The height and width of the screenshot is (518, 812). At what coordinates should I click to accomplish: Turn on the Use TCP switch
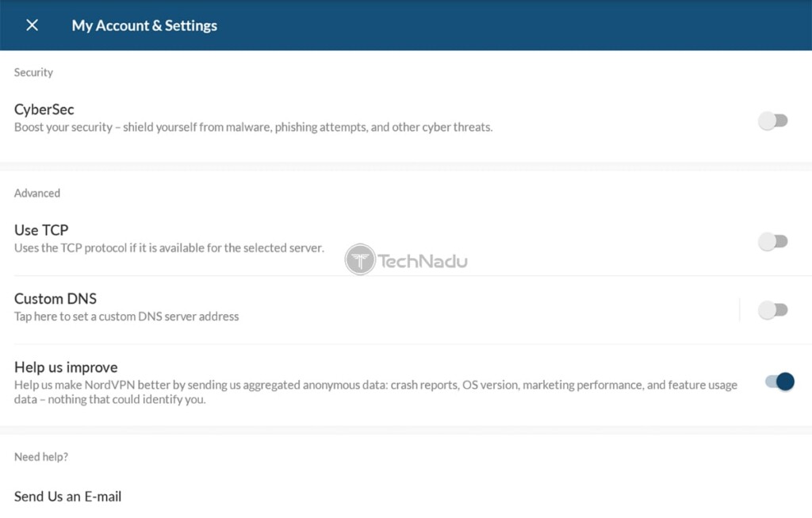pyautogui.click(x=772, y=241)
